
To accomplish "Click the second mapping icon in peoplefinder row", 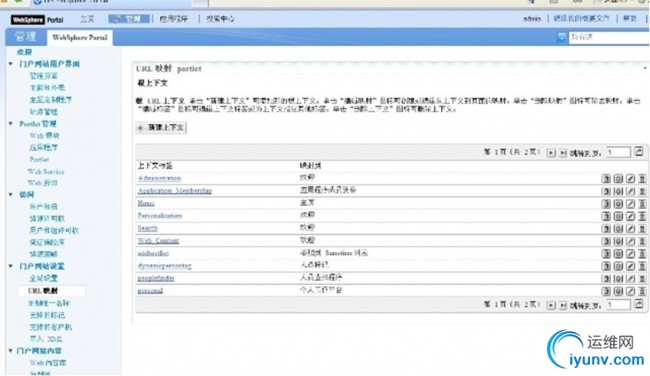I will (x=618, y=279).
